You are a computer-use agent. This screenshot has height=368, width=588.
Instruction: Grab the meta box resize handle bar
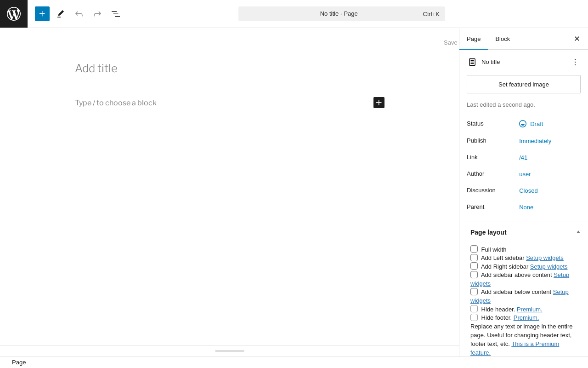pyautogui.click(x=230, y=351)
